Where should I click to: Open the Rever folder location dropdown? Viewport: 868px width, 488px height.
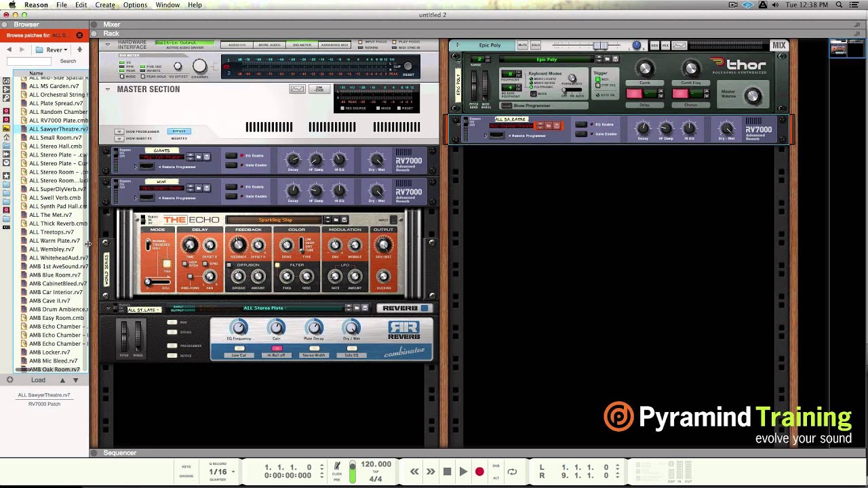coord(52,49)
